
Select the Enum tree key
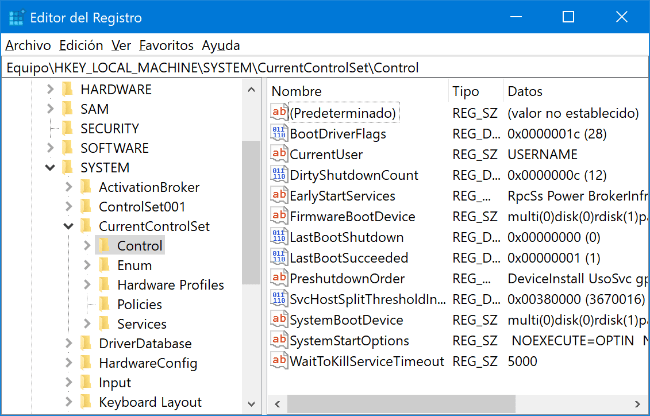pyautogui.click(x=134, y=265)
